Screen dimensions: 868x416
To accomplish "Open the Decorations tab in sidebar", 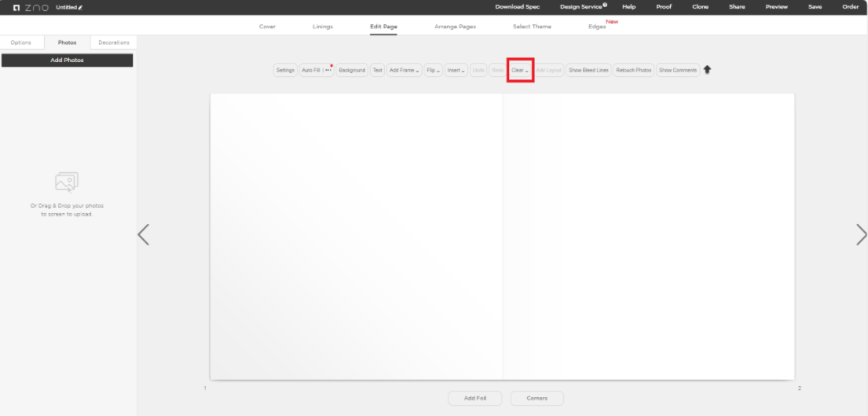I will (114, 42).
